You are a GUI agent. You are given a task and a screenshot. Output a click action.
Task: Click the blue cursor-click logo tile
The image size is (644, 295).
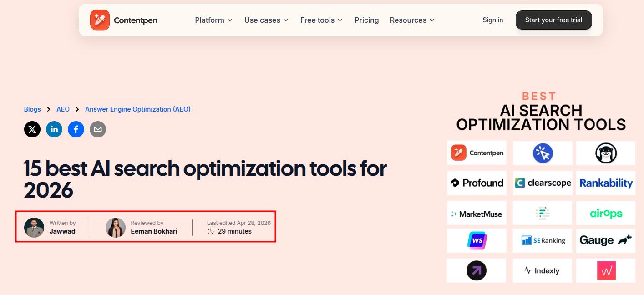pos(543,153)
